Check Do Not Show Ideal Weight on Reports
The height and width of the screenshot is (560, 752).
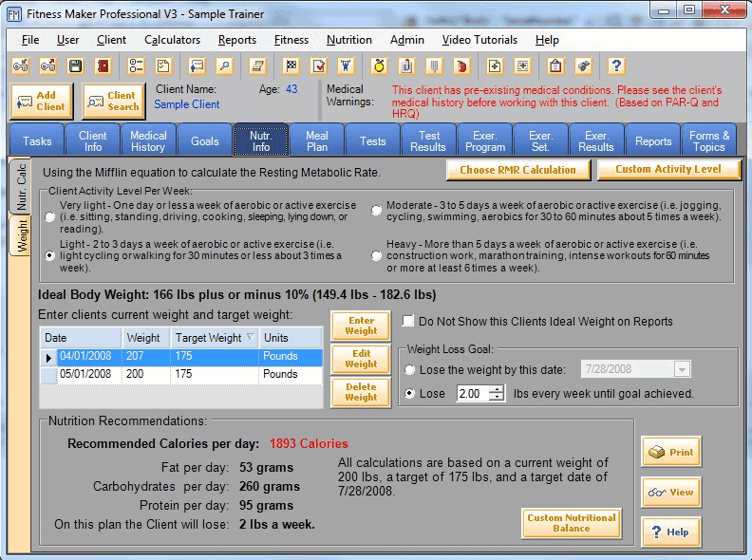point(408,321)
